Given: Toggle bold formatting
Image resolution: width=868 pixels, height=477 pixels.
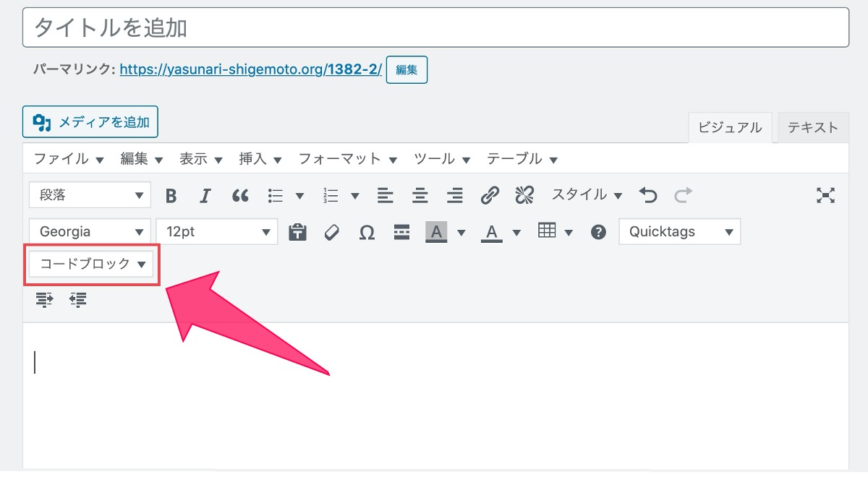Looking at the screenshot, I should [x=171, y=195].
